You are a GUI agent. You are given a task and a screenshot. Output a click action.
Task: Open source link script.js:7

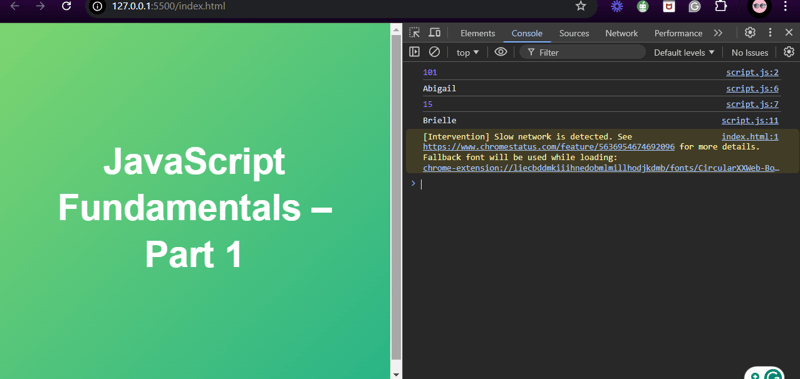tap(752, 105)
